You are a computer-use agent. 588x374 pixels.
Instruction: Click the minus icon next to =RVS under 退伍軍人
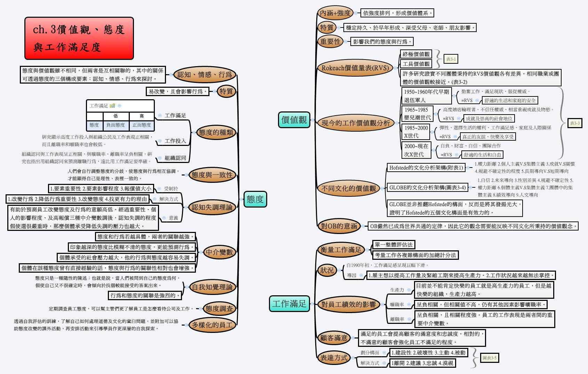(477, 100)
